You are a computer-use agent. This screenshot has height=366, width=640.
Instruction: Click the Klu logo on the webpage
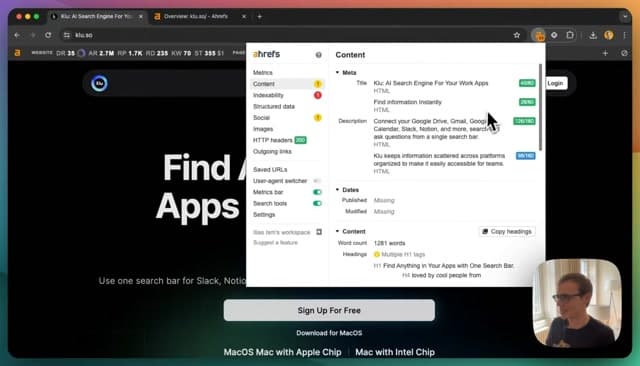(99, 83)
